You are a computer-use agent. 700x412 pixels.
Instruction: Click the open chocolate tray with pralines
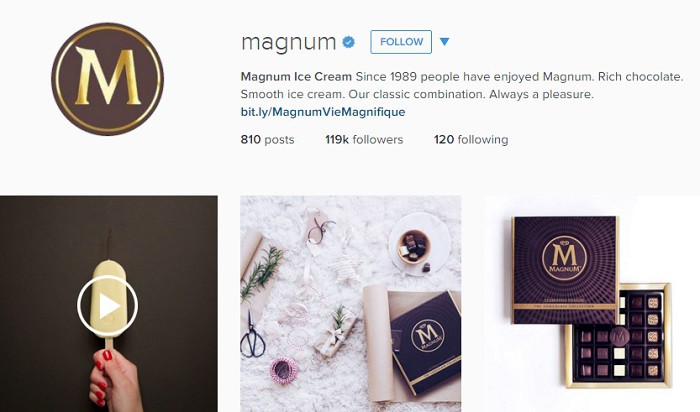618,335
